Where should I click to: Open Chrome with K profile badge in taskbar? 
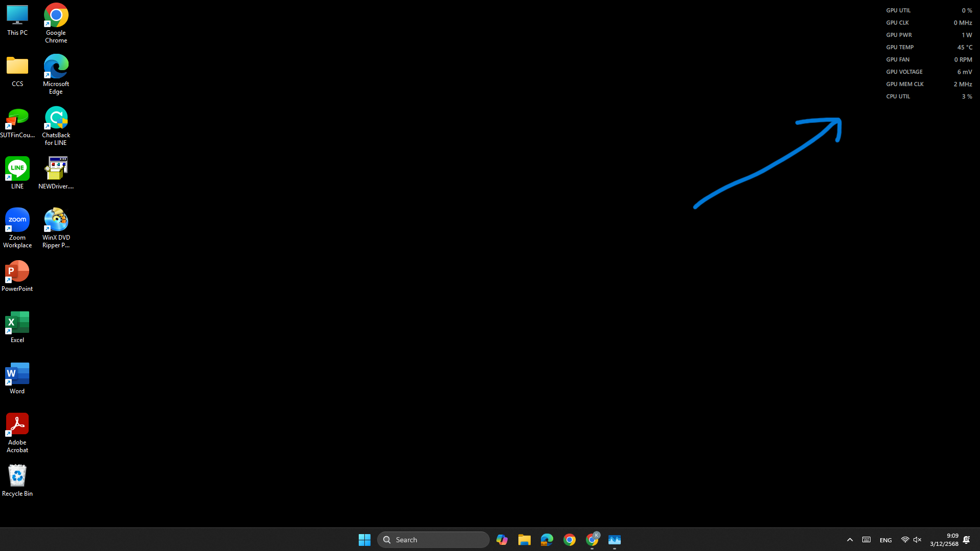pyautogui.click(x=592, y=540)
